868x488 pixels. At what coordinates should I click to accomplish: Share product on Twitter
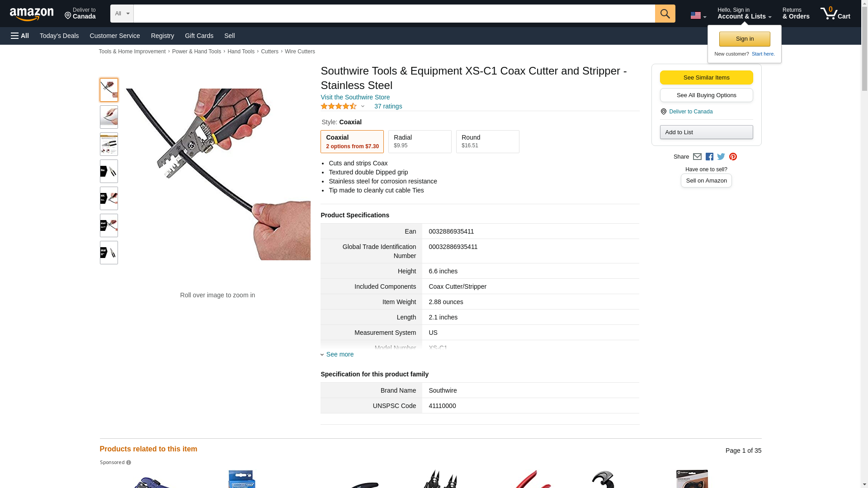point(721,157)
